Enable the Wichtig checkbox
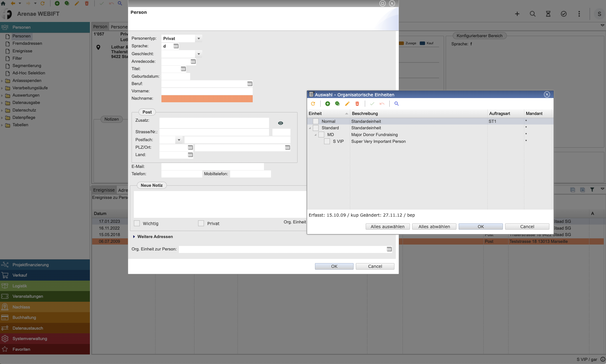Image resolution: width=606 pixels, height=364 pixels. 137,223
